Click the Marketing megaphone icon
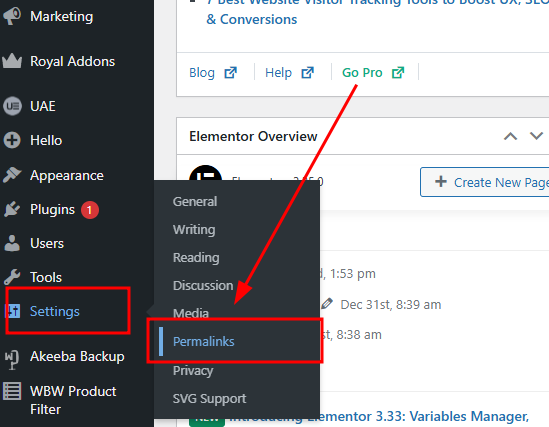Screen dimensions: 549x427 [x=12, y=16]
